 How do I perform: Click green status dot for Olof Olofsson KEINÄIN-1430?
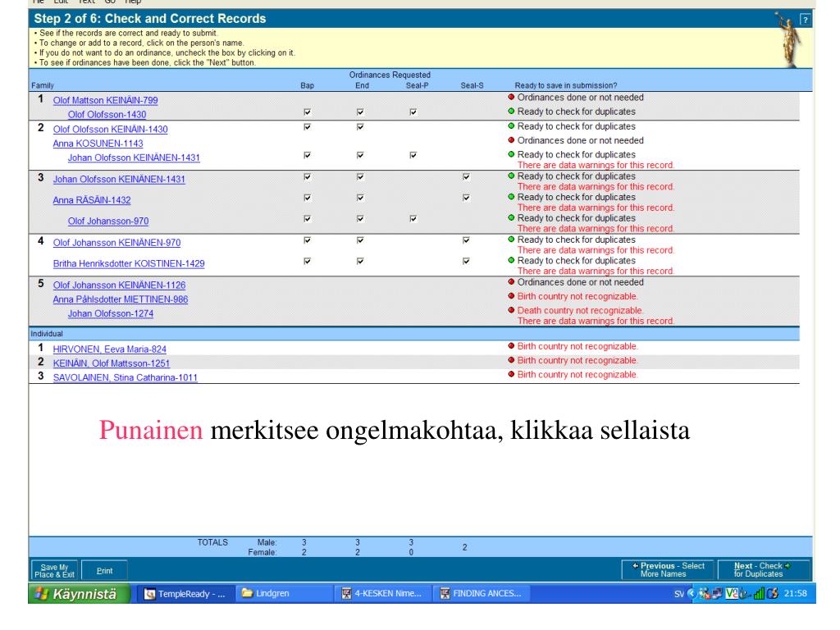(x=511, y=126)
